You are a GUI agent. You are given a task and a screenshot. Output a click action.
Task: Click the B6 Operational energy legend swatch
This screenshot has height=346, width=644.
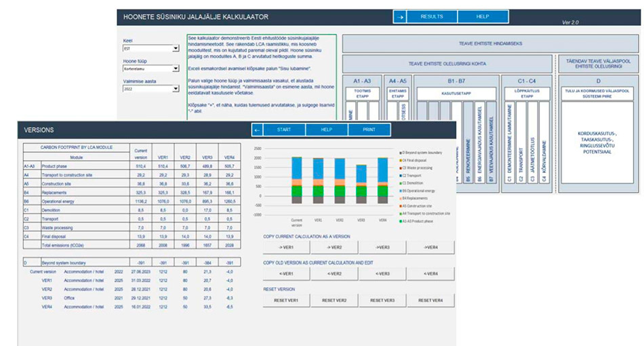(x=401, y=191)
